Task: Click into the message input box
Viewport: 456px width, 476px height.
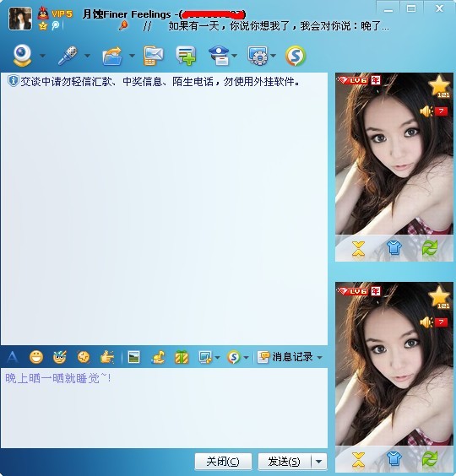Action: pos(164,408)
